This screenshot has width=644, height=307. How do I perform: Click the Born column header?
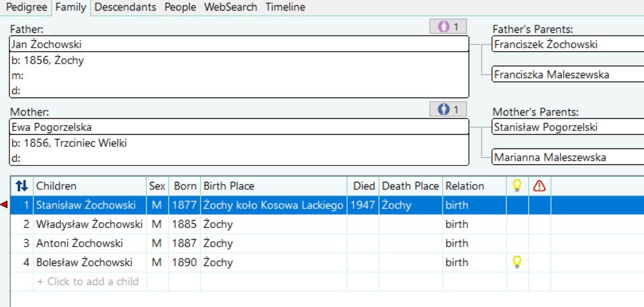pyautogui.click(x=185, y=186)
